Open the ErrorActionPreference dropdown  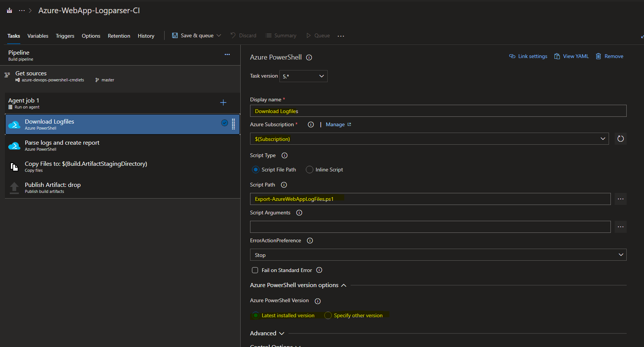(438, 255)
